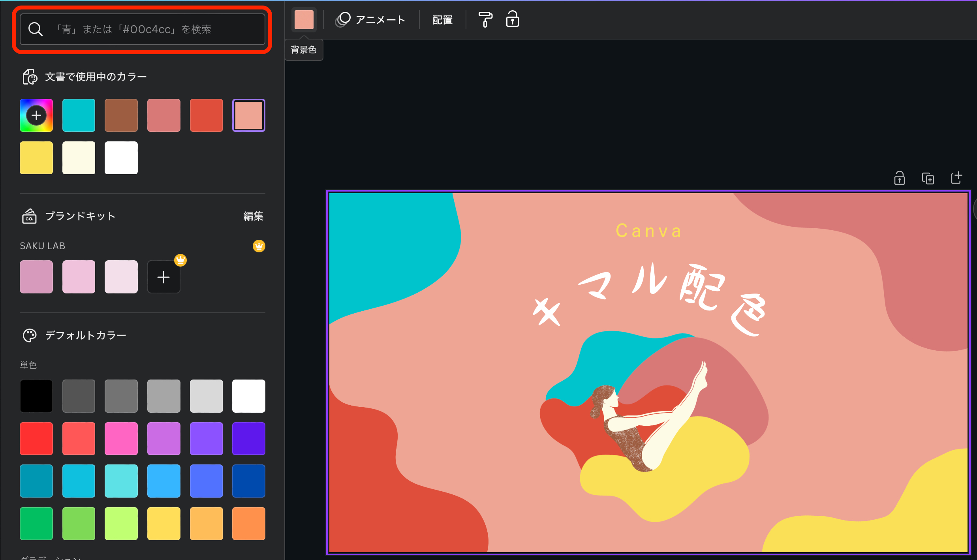Screen dimensions: 977x560
Task: Select the emerald green default color
Action: point(36,524)
